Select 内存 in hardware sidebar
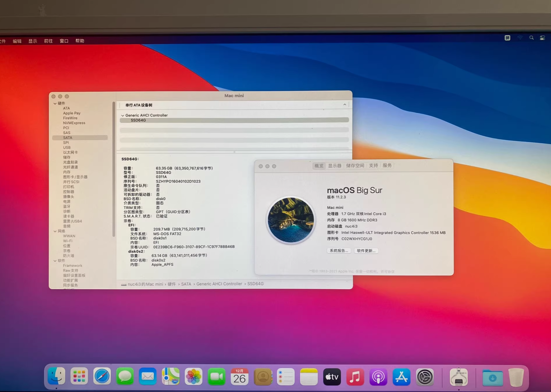Image resolution: width=551 pixels, height=392 pixels. pos(67,172)
